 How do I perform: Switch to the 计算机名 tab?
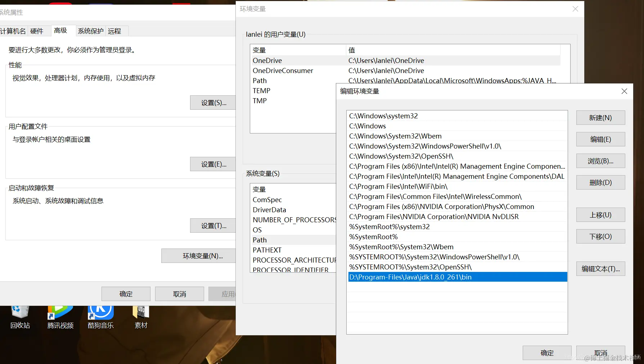pyautogui.click(x=13, y=31)
